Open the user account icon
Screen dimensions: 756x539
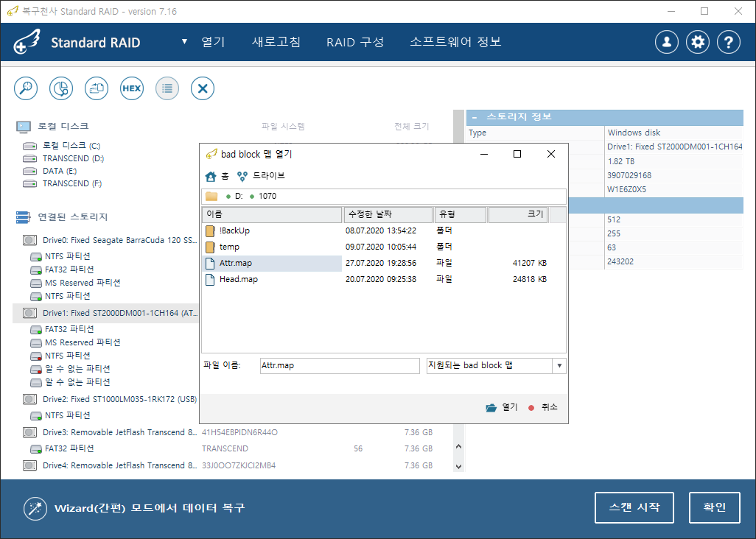pos(667,43)
